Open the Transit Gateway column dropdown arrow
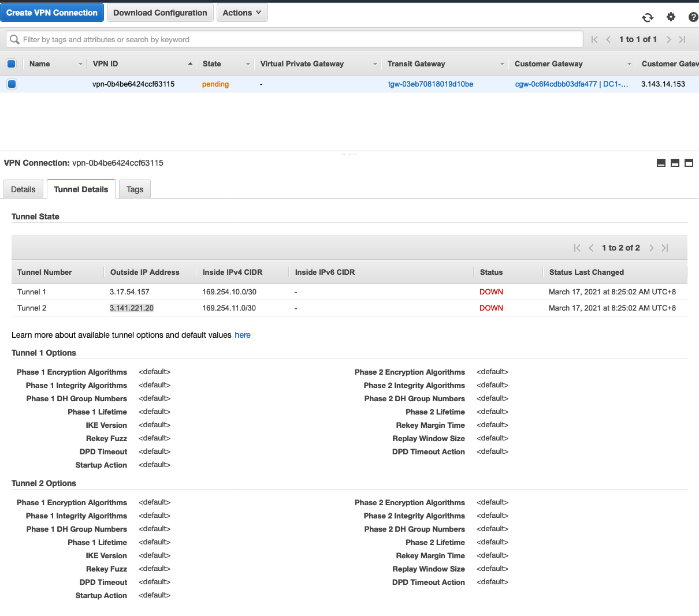The image size is (699, 616). [502, 64]
